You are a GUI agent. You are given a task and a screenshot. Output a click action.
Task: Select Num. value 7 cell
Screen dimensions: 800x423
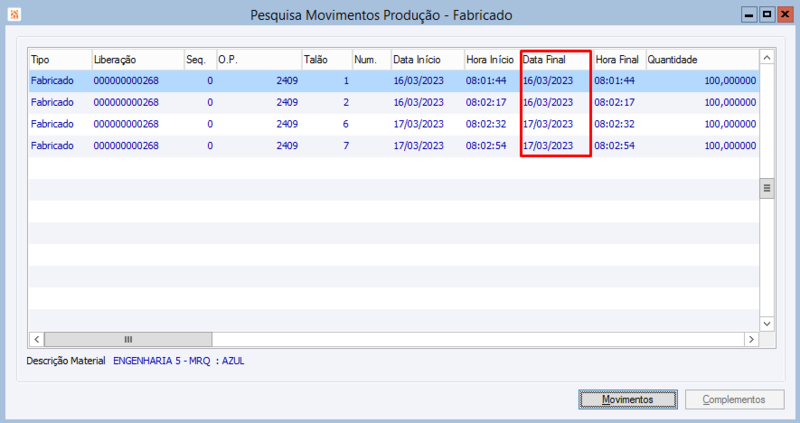point(346,145)
